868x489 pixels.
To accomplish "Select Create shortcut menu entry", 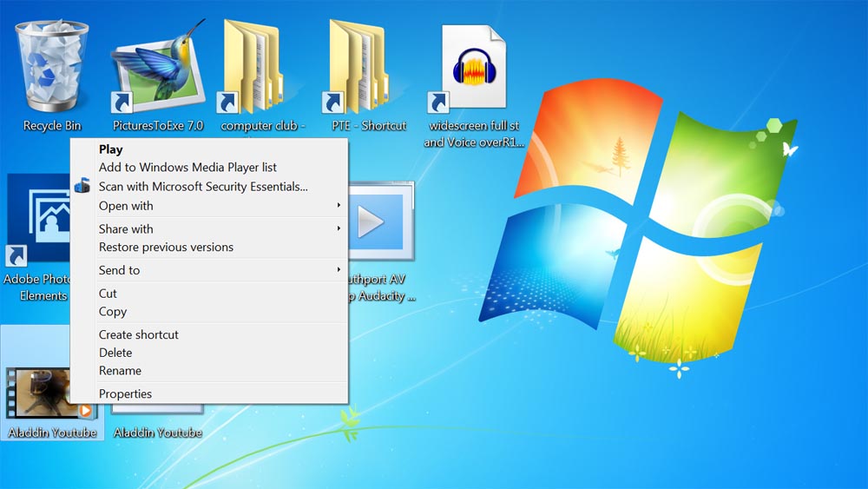I will pyautogui.click(x=209, y=334).
